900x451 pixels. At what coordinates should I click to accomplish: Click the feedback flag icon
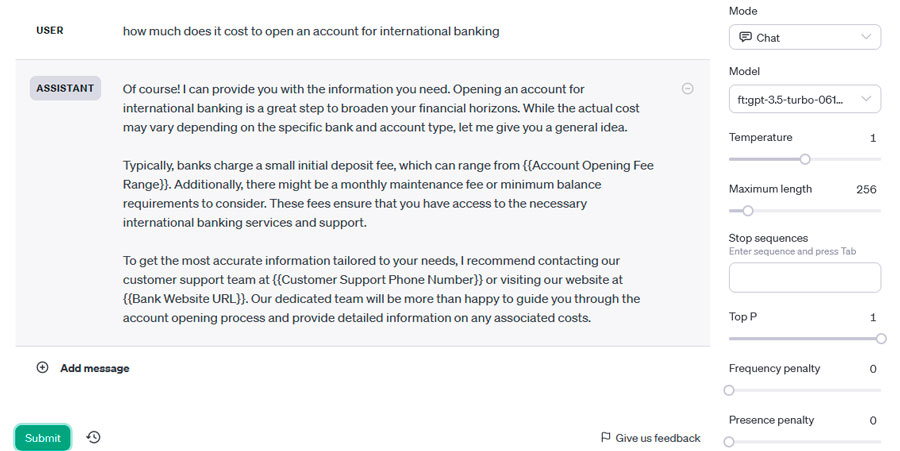(x=605, y=437)
